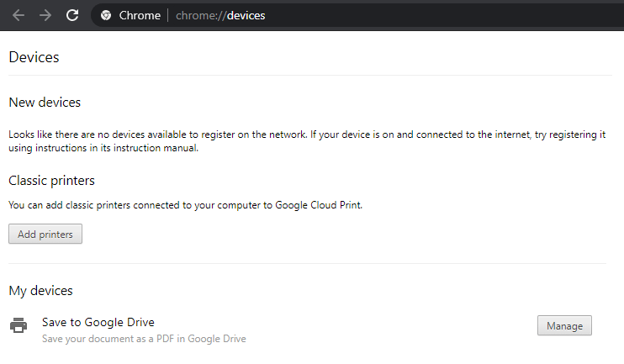Click the Forward navigation arrow

coord(45,15)
